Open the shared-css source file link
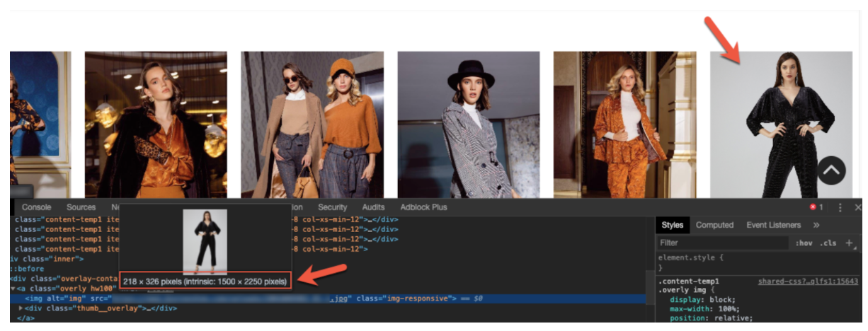868x331 pixels. pos(808,281)
